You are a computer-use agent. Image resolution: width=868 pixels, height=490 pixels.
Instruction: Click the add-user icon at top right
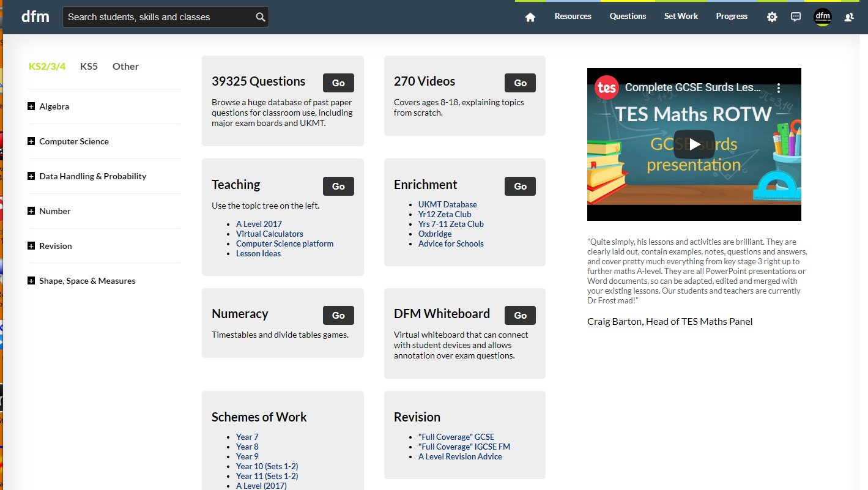849,17
